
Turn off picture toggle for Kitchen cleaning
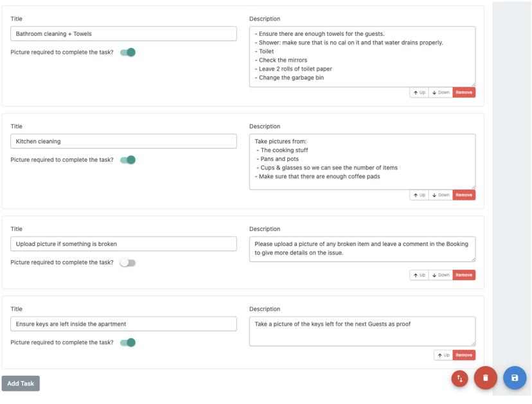tap(128, 160)
